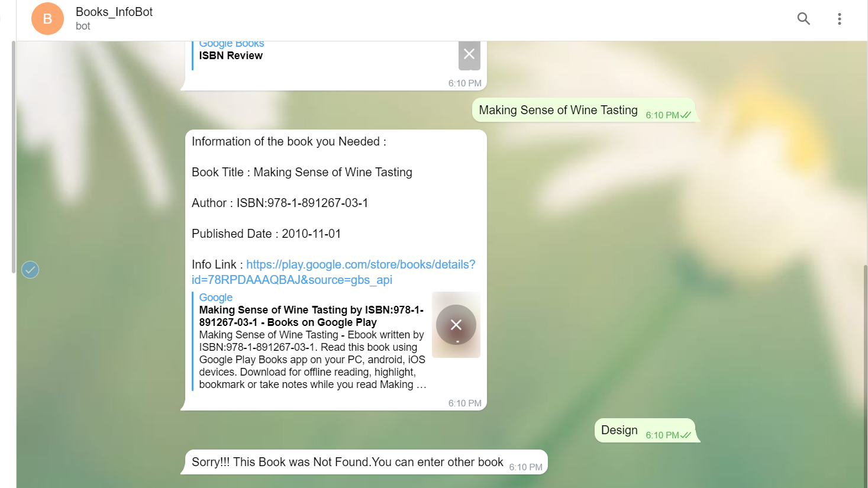Click the conversation scrollbar on right edge
Image resolution: width=868 pixels, height=488 pixels.
(x=865, y=376)
